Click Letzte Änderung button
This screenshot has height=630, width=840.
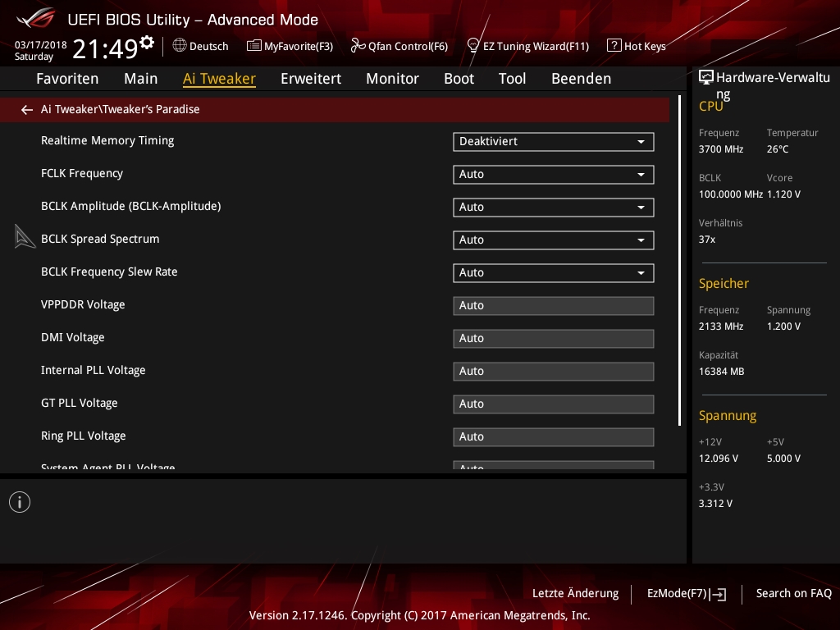coord(575,594)
